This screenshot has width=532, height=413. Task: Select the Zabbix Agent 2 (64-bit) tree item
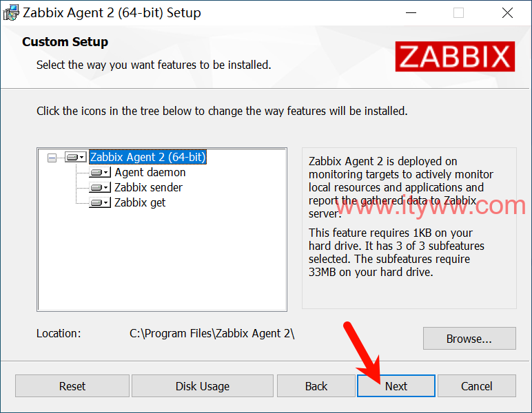(148, 157)
